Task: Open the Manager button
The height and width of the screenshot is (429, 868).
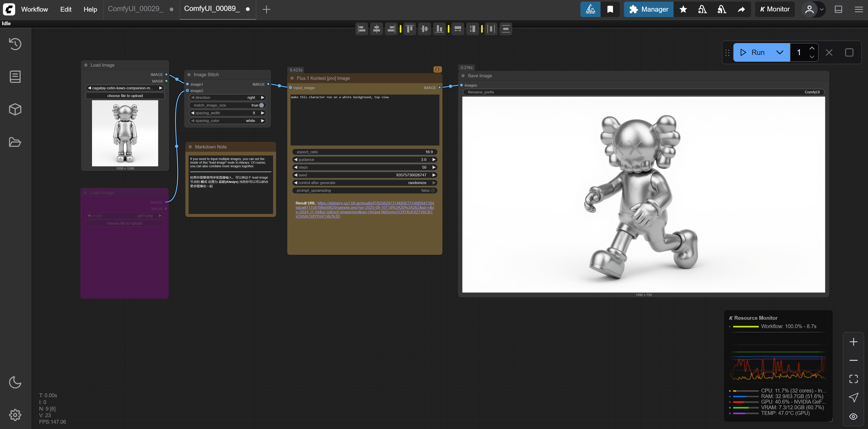Action: [649, 9]
